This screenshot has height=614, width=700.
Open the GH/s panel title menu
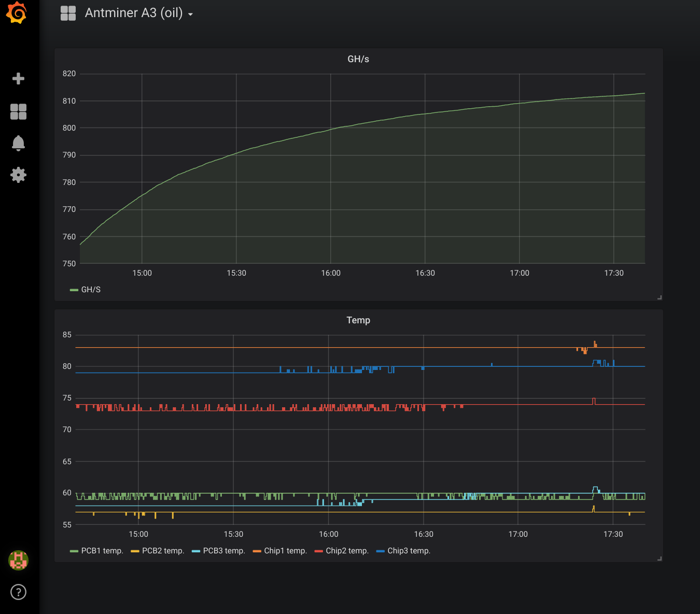coord(358,59)
